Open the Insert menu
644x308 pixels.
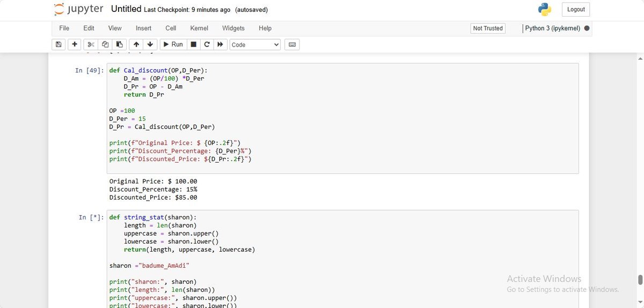point(143,28)
